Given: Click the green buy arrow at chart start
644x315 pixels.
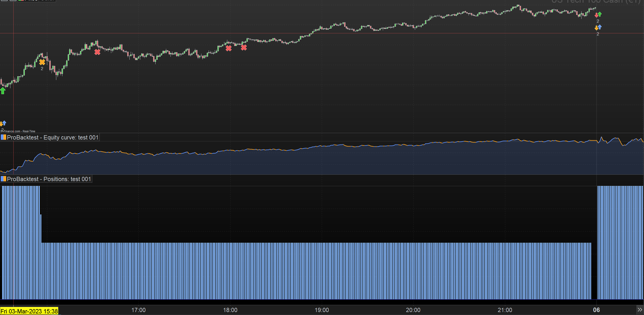Looking at the screenshot, I should coord(3,91).
